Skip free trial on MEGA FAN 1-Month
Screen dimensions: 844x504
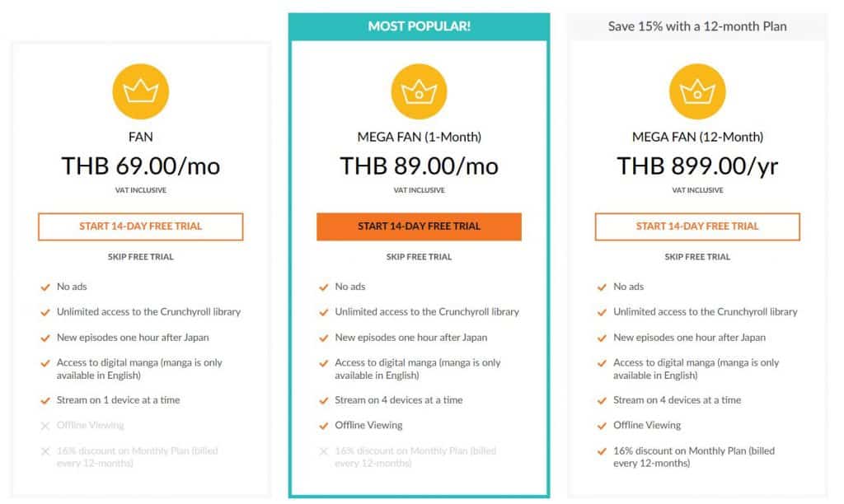point(419,257)
